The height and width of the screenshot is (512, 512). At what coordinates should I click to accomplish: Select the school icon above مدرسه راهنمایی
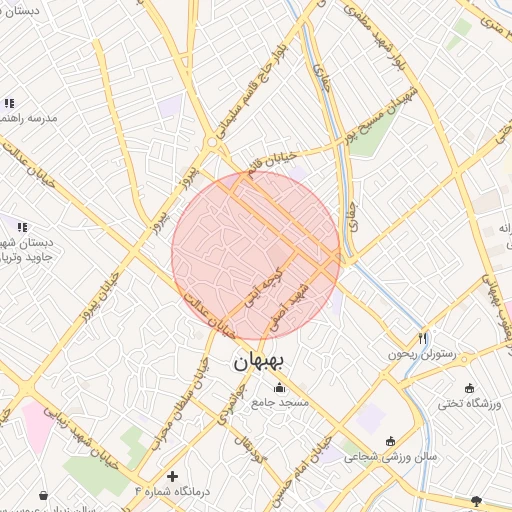coord(10,104)
